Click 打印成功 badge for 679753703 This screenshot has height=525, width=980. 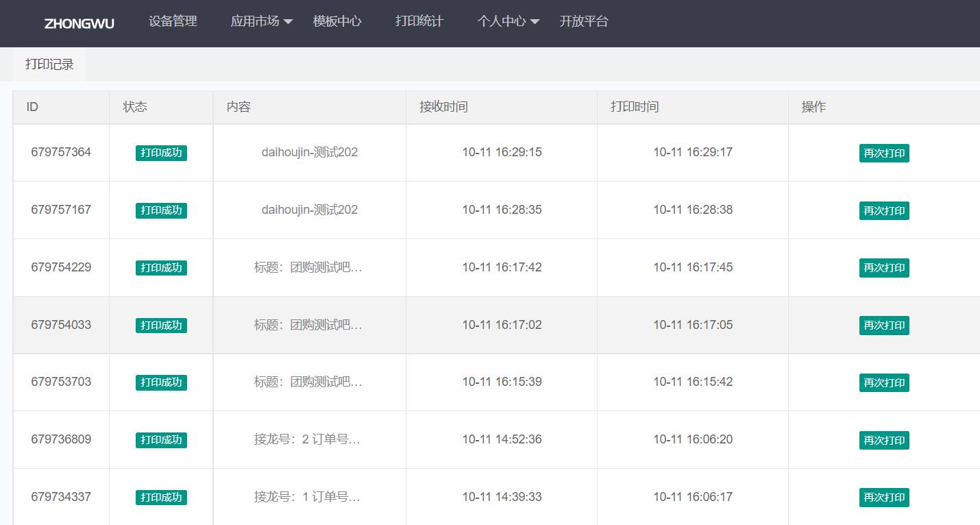point(161,382)
